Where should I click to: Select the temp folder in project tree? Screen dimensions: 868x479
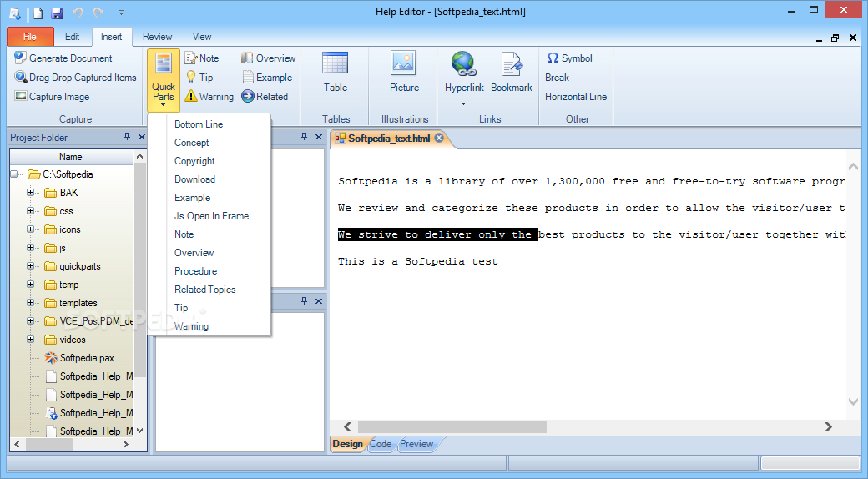62,285
